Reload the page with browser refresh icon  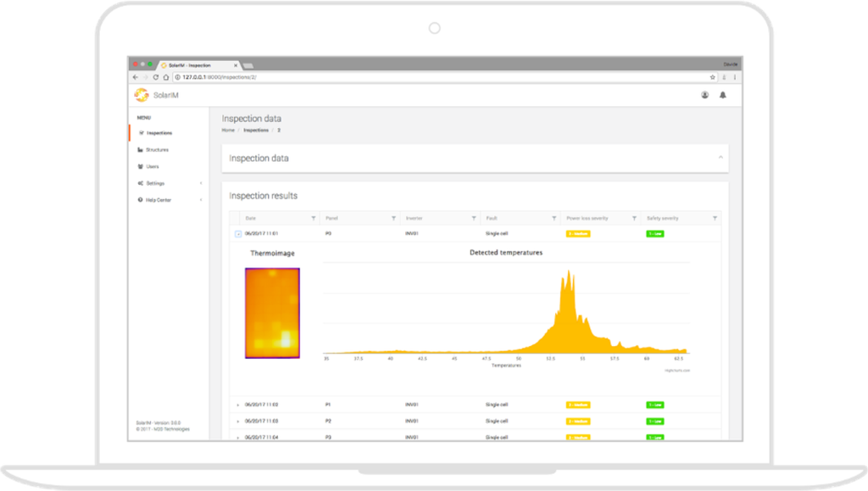pyautogui.click(x=155, y=77)
